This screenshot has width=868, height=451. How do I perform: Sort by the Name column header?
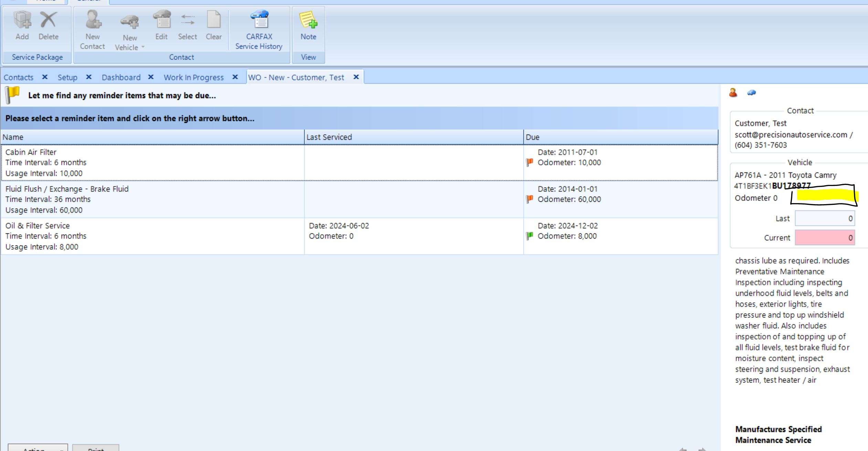(x=152, y=137)
